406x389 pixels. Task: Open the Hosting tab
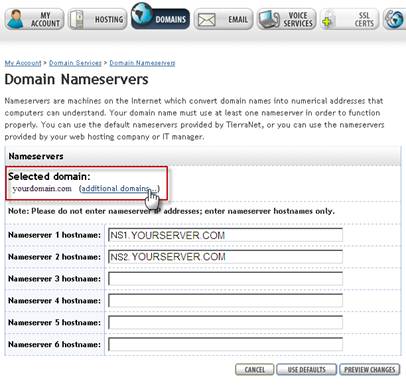click(x=97, y=19)
